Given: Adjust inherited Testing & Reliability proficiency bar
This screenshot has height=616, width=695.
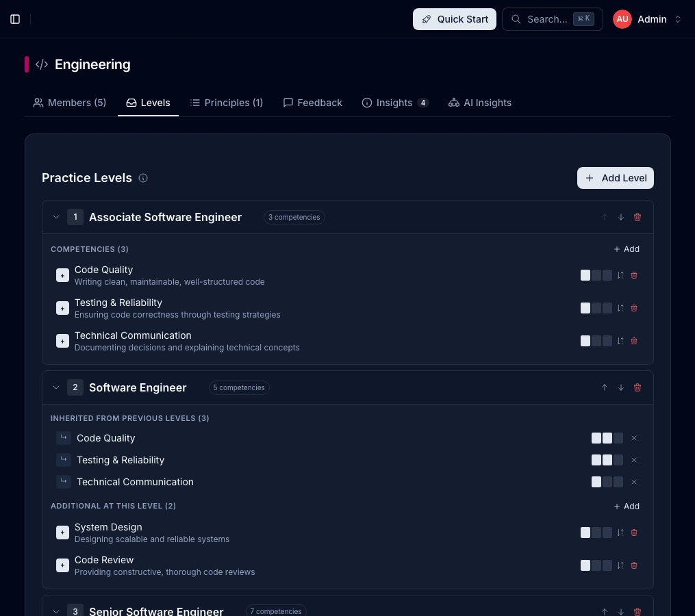Looking at the screenshot, I should pyautogui.click(x=607, y=460).
